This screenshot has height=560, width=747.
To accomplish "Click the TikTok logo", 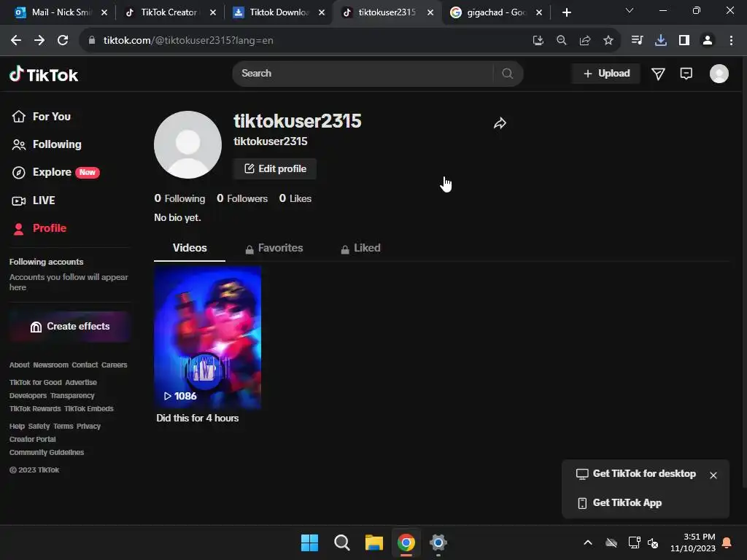I will click(44, 74).
